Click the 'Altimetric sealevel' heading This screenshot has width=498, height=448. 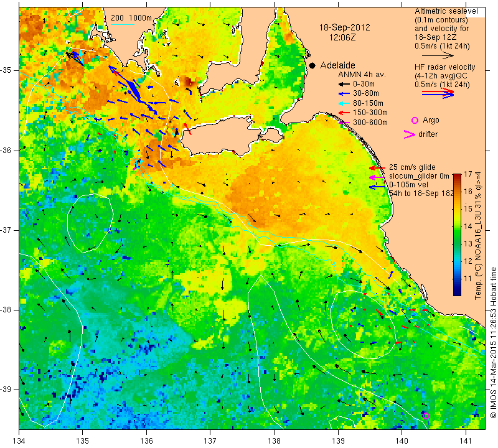(446, 11)
